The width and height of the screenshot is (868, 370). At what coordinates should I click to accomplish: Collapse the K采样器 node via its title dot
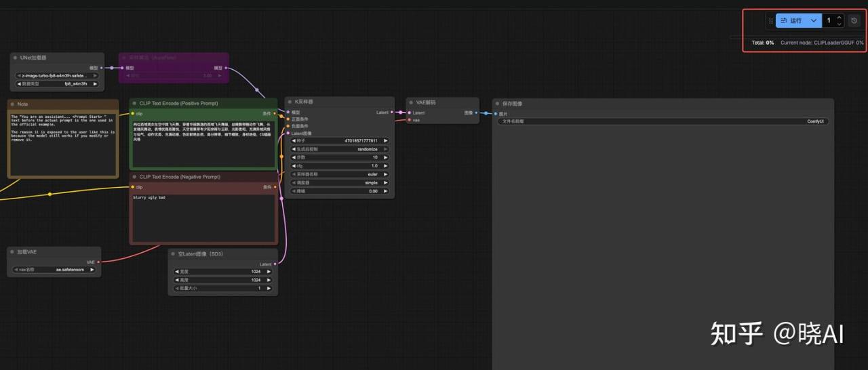[x=290, y=102]
